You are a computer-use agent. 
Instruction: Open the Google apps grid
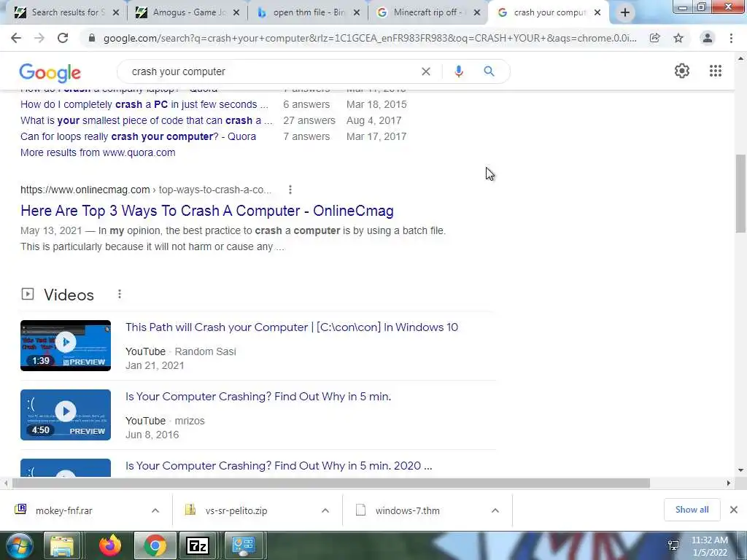pos(715,71)
